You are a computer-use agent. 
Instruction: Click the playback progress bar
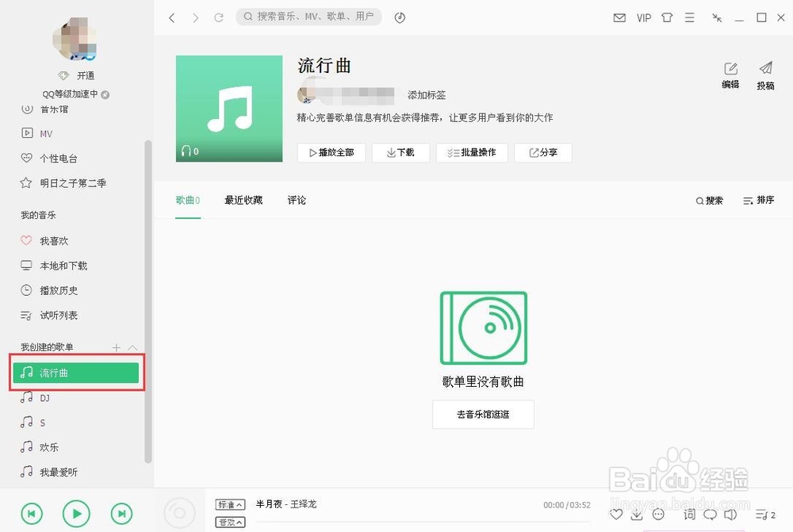click(x=423, y=522)
